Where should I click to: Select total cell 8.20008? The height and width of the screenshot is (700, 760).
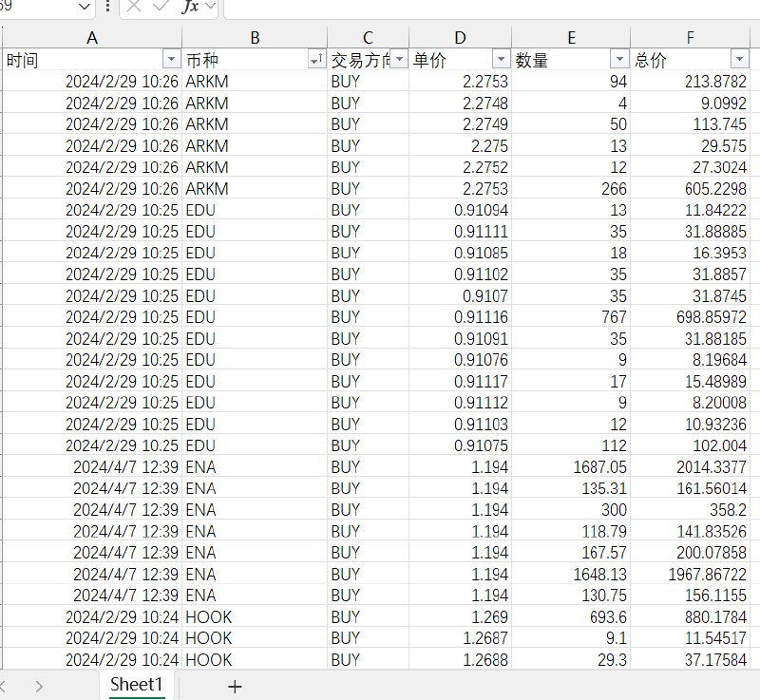(x=691, y=402)
